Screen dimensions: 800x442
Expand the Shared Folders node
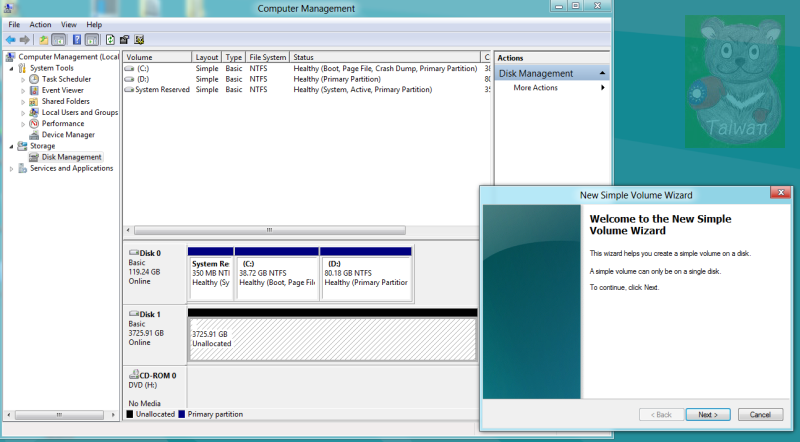point(23,102)
